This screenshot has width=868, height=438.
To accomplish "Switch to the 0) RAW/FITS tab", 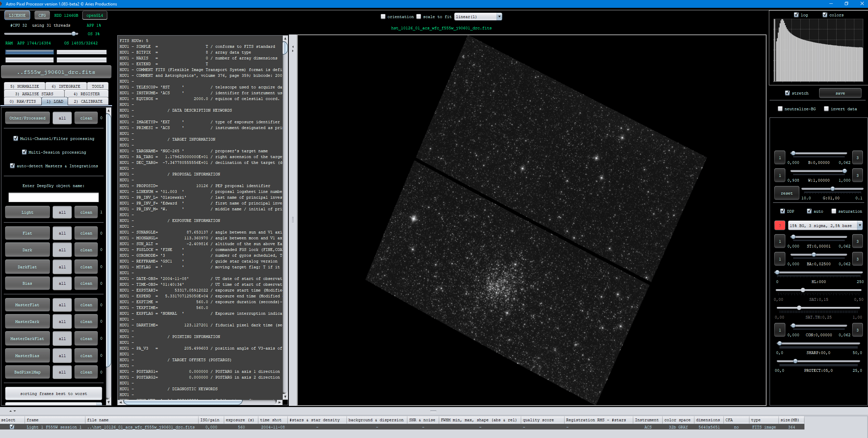I will (23, 101).
